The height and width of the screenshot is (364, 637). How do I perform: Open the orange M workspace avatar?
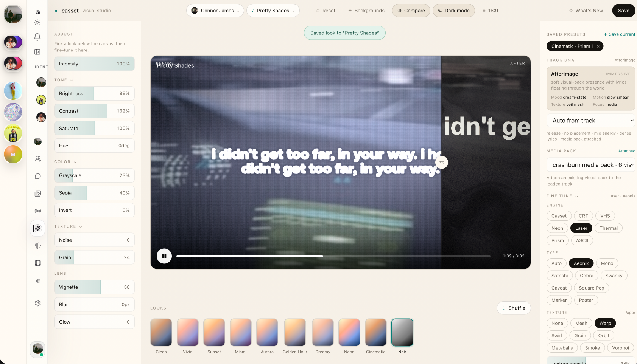13,155
